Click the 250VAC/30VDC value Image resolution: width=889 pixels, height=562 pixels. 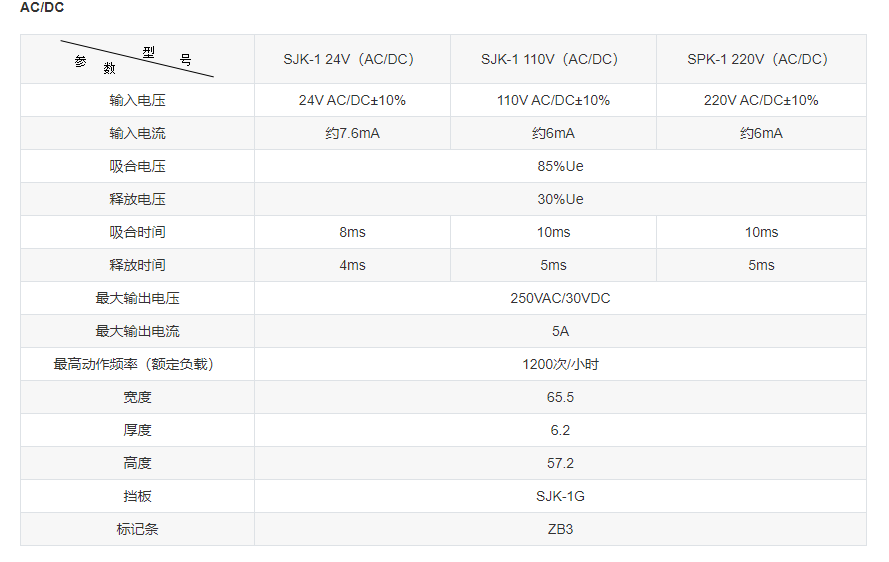tap(560, 298)
